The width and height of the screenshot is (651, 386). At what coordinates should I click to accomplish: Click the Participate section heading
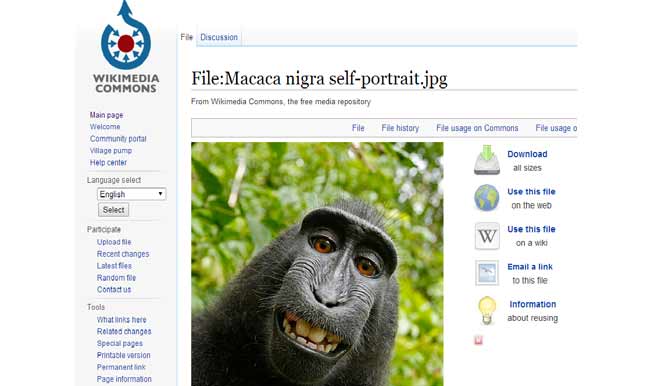pos(104,230)
